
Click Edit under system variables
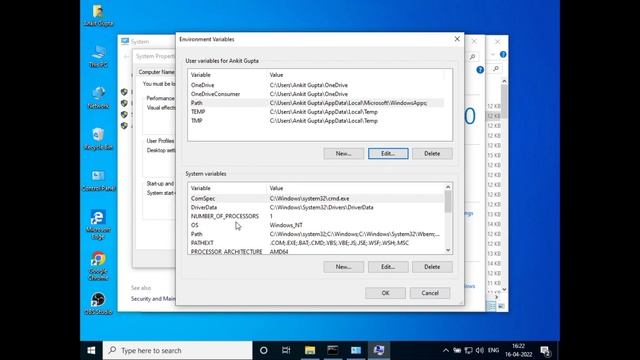click(388, 267)
